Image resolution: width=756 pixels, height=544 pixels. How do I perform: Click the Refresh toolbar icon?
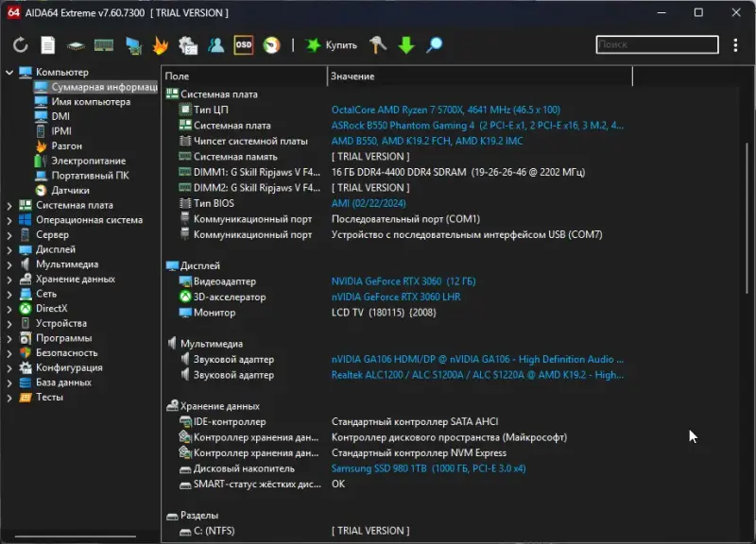click(20, 45)
